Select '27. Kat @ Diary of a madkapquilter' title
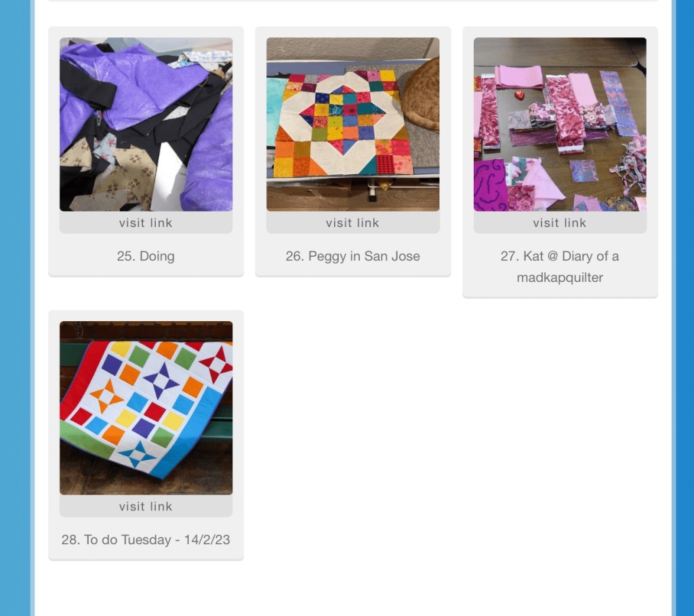The height and width of the screenshot is (616, 694). [x=560, y=267]
